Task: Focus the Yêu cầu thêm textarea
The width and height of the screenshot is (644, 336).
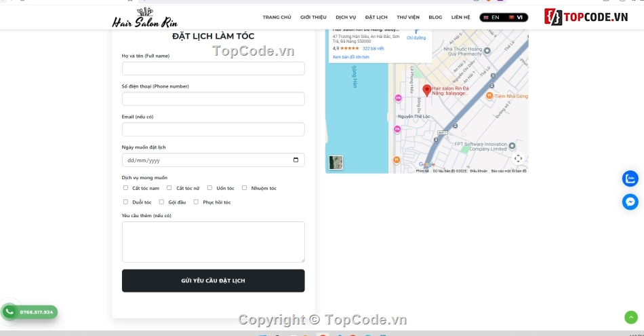Action: tap(213, 242)
